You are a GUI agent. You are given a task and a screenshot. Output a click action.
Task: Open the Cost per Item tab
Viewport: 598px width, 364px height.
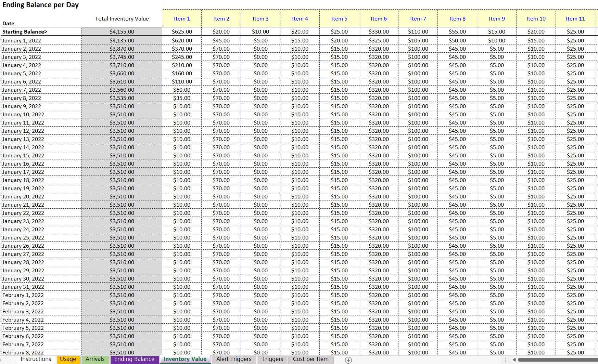[311, 359]
